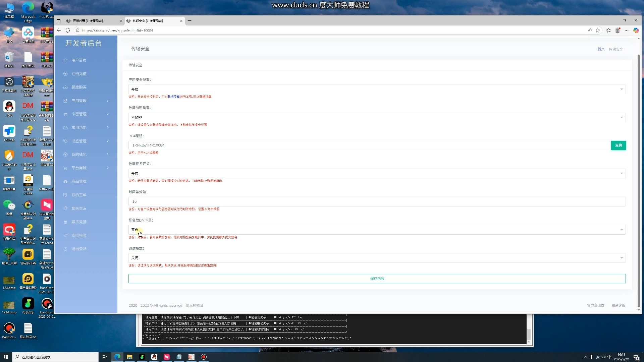
Task: Open 在线充值 recharge icon in sidebar
Action: pos(65,74)
